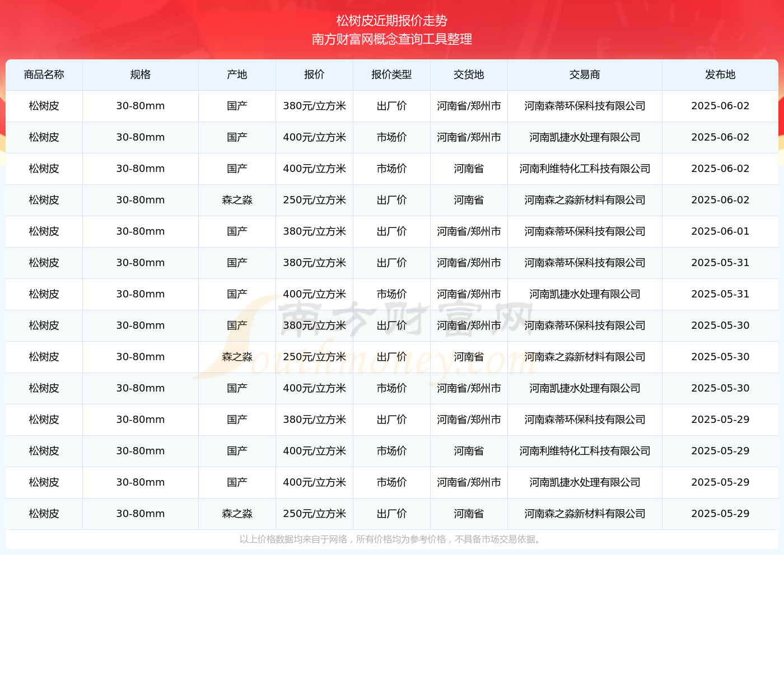
Task: Click the 规格 column header
Action: pyautogui.click(x=141, y=75)
